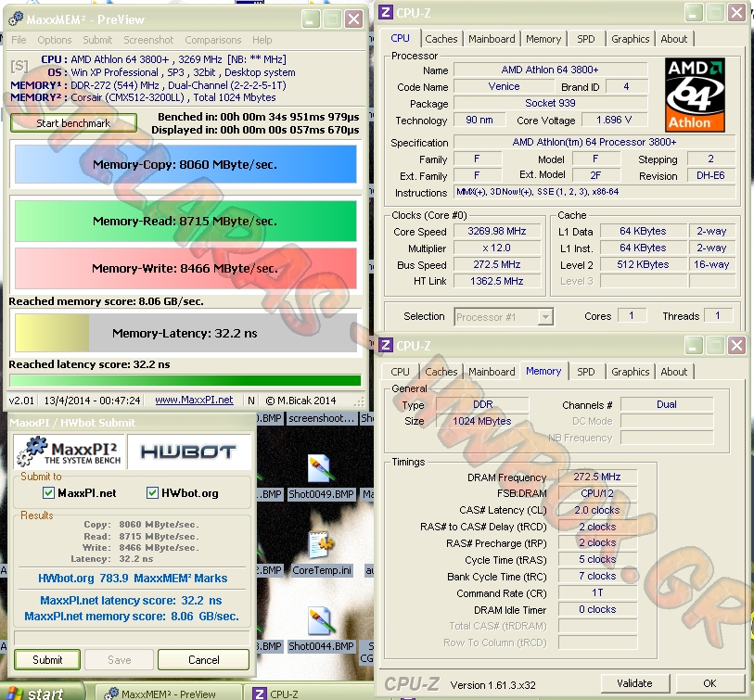The width and height of the screenshot is (754, 700).
Task: Click the CPU-Z logo icon in upper window
Action: (x=385, y=12)
